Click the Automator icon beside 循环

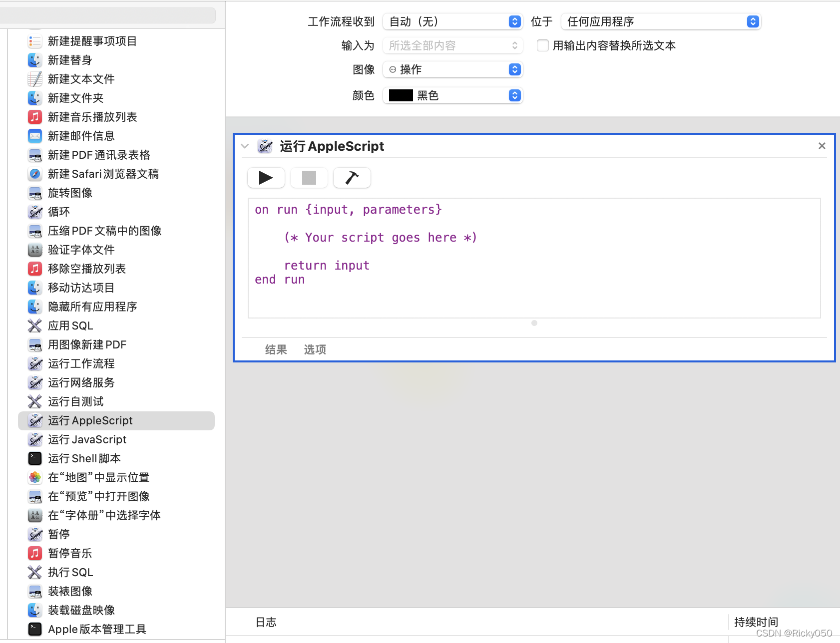click(x=34, y=212)
